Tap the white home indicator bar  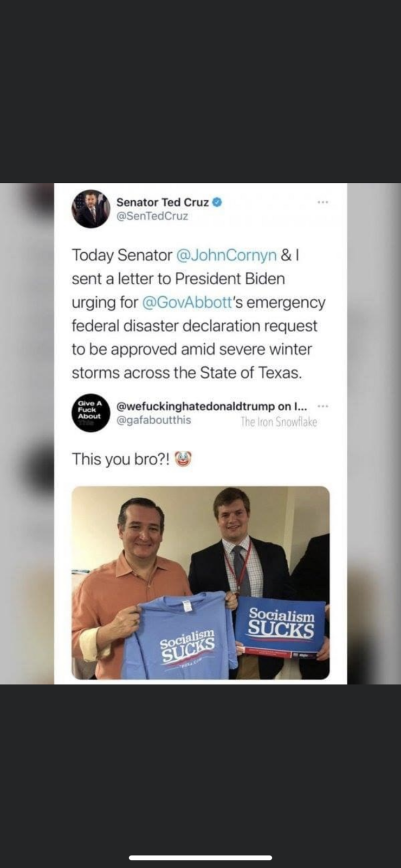[200, 858]
